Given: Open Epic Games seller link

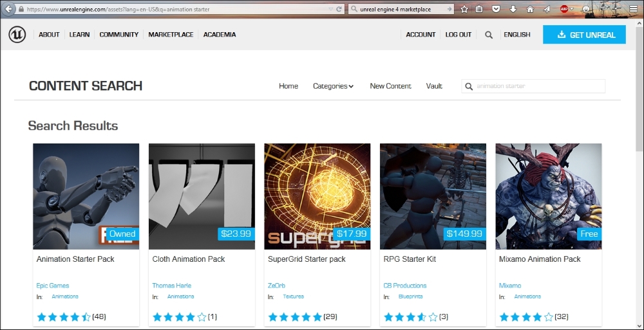Looking at the screenshot, I should click(53, 286).
